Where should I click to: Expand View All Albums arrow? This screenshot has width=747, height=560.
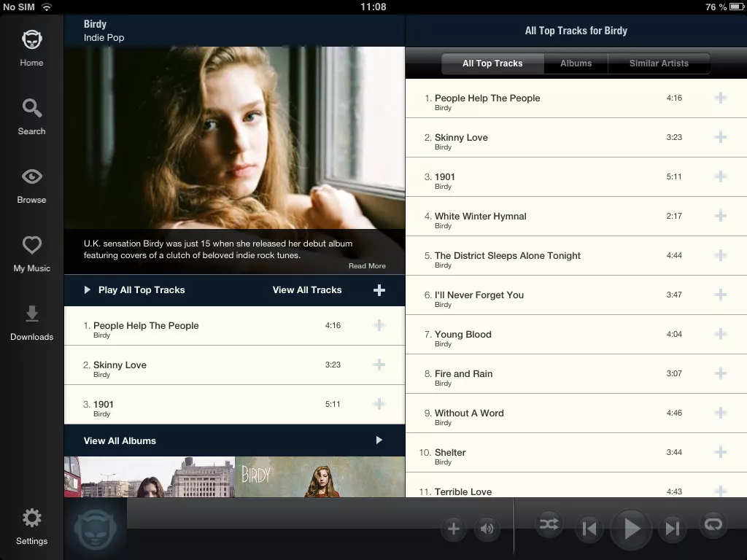pos(379,440)
